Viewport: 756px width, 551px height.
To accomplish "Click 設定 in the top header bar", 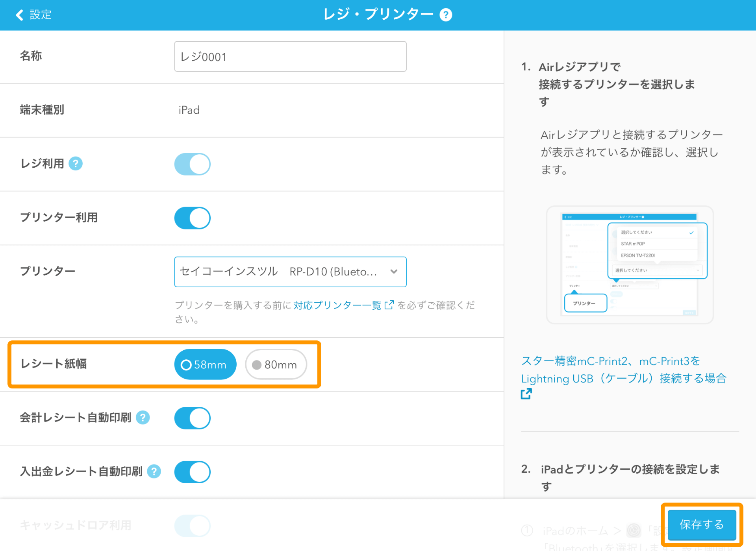I will [x=39, y=15].
